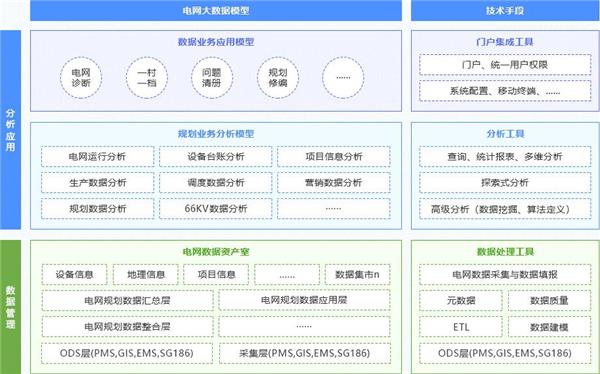Select the 数据集市n box
600x374 pixels.
click(357, 274)
